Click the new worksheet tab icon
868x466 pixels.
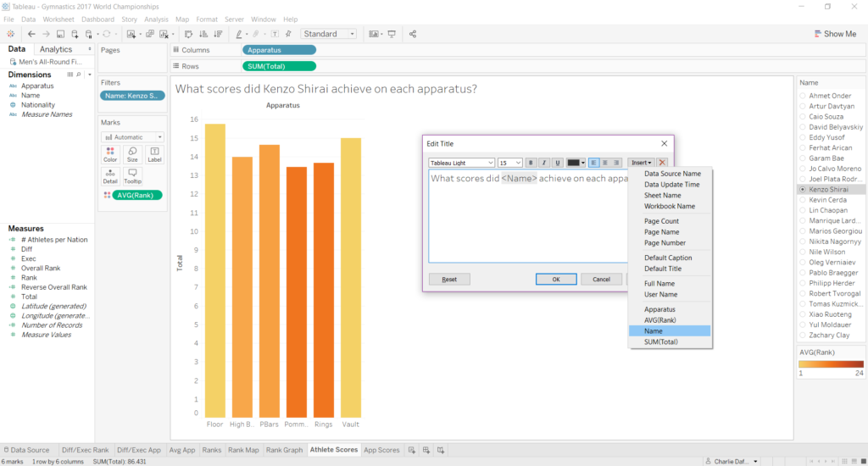412,450
